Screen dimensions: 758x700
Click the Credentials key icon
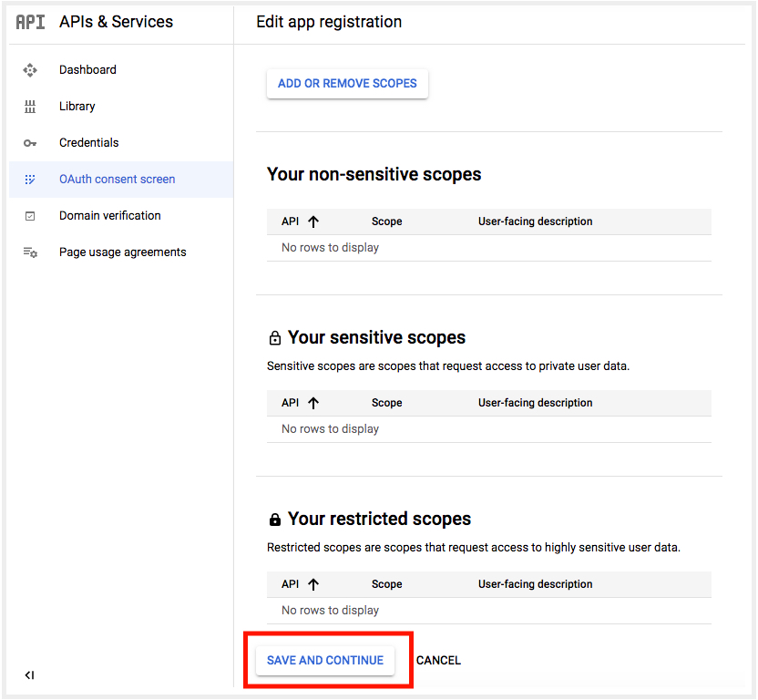pos(30,143)
